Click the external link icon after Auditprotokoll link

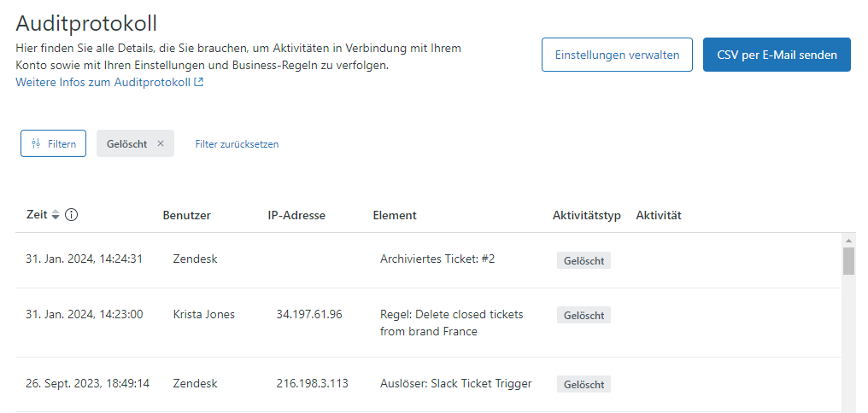click(x=199, y=82)
